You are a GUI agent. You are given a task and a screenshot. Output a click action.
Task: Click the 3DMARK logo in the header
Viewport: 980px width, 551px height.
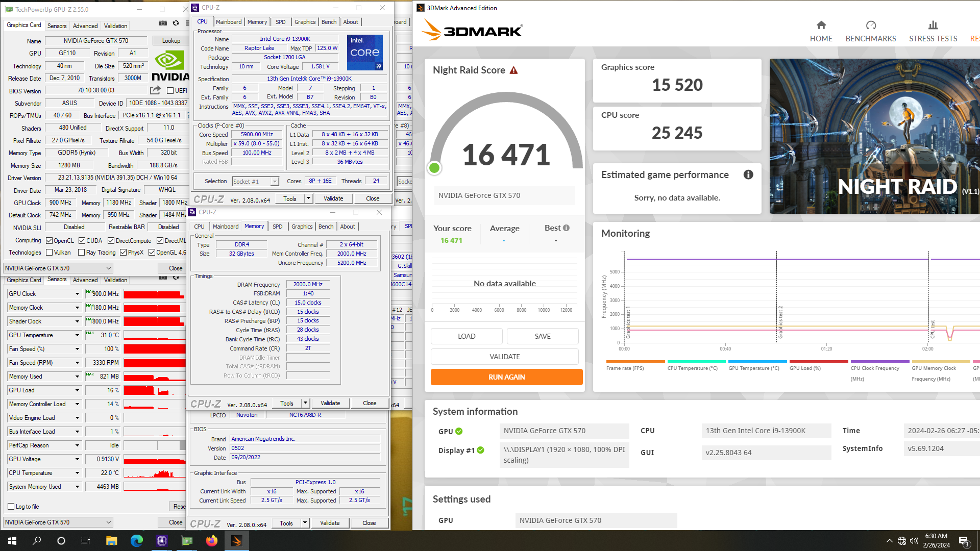tap(472, 31)
